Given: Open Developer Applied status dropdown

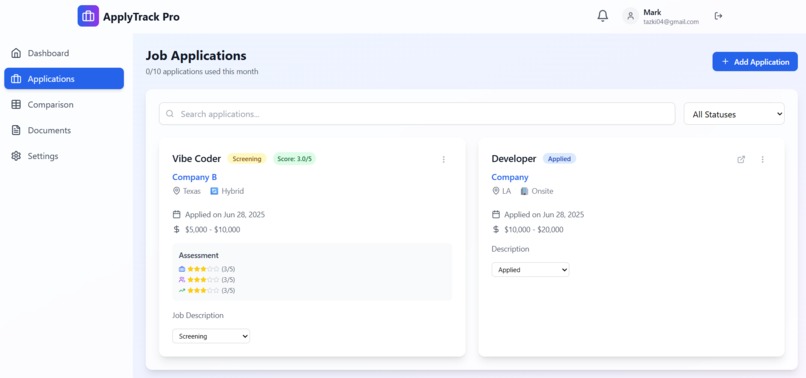Looking at the screenshot, I should [530, 269].
